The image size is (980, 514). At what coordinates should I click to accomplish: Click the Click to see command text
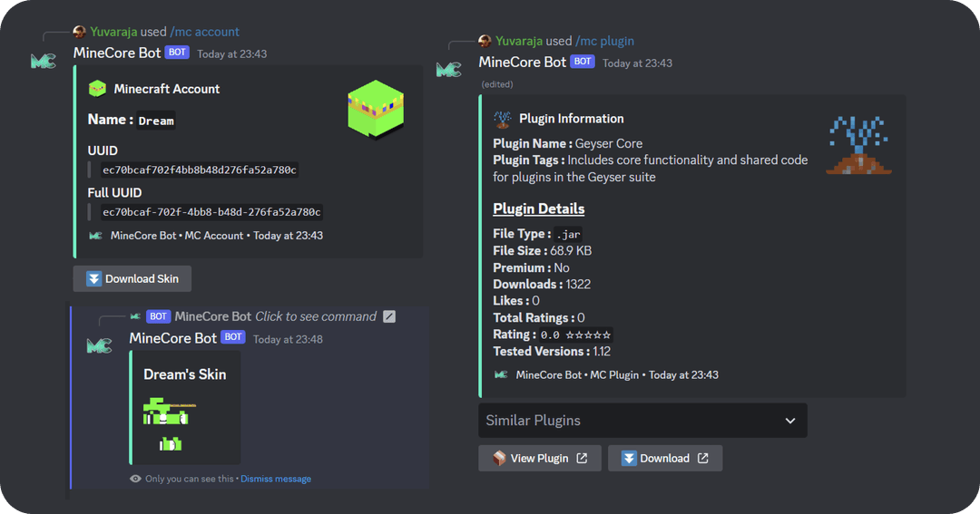pyautogui.click(x=316, y=316)
